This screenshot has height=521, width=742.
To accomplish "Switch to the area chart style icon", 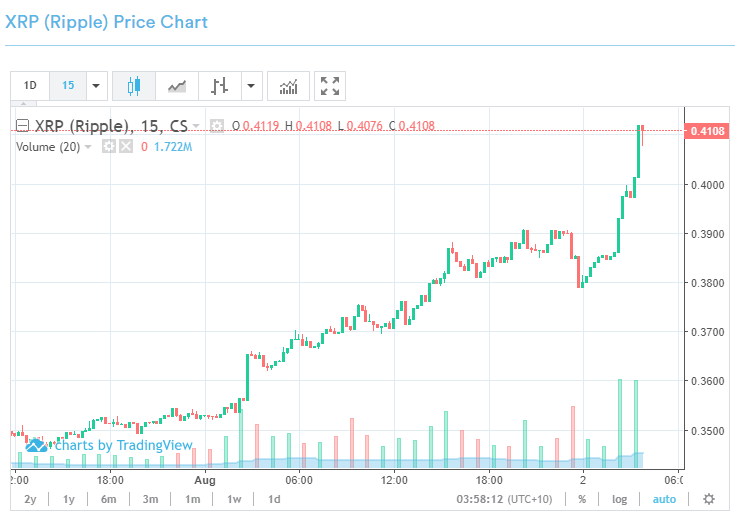I will point(177,86).
